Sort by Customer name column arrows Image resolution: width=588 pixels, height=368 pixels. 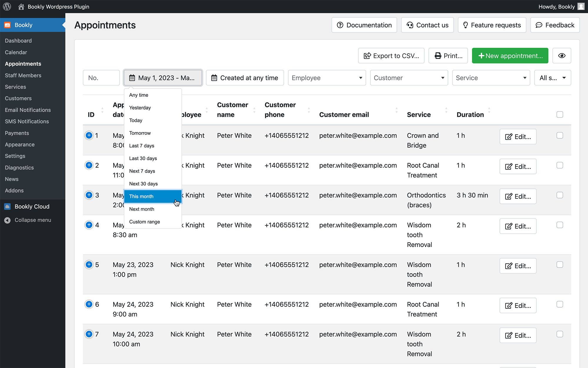tap(254, 110)
